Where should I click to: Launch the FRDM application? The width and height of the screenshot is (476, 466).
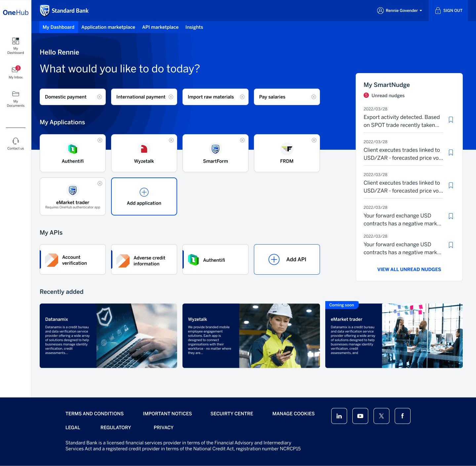pyautogui.click(x=287, y=153)
